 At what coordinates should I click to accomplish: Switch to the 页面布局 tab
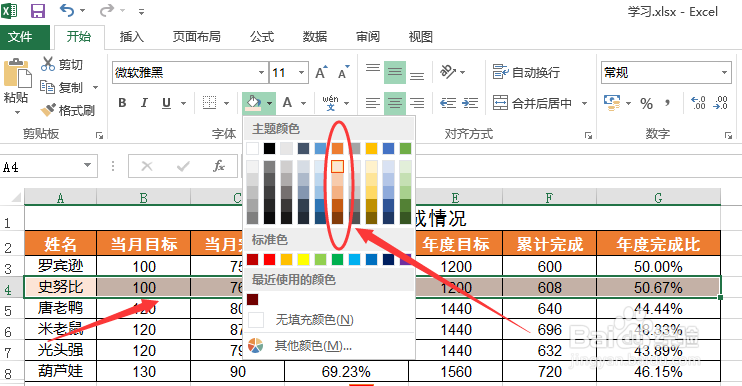tap(196, 37)
